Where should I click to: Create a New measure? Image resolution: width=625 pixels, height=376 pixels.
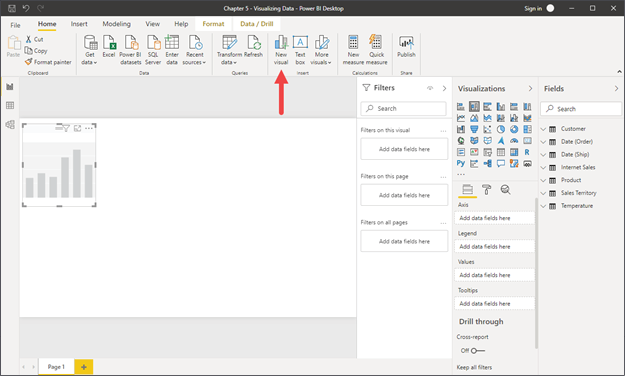[353, 50]
